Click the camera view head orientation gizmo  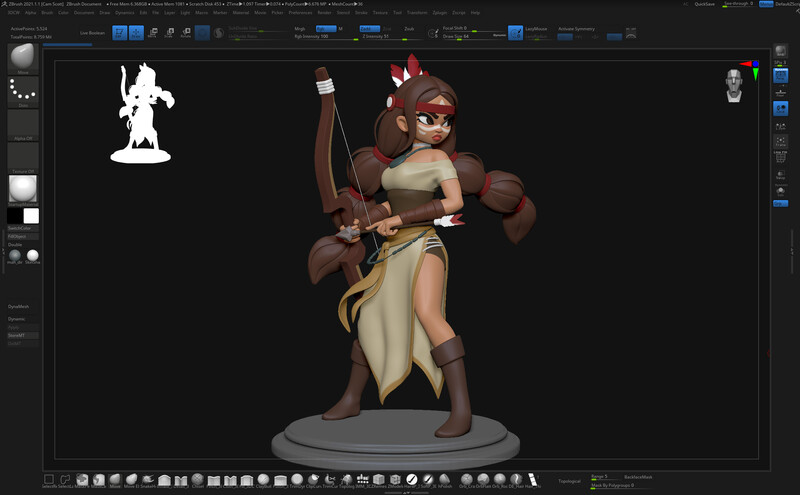click(734, 86)
